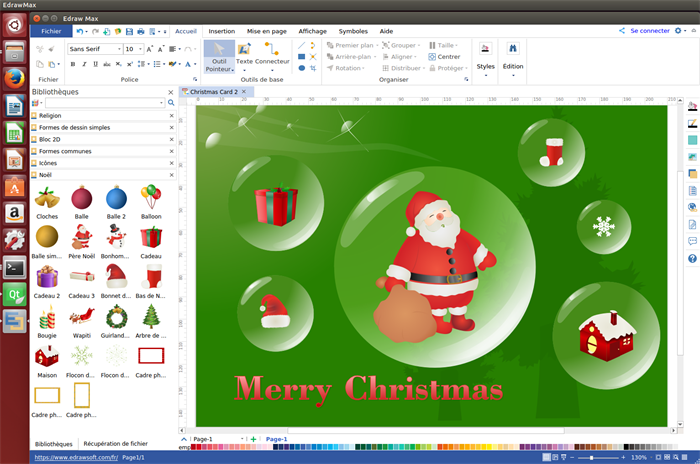Choose the Bougie candle symbol

pos(47,321)
